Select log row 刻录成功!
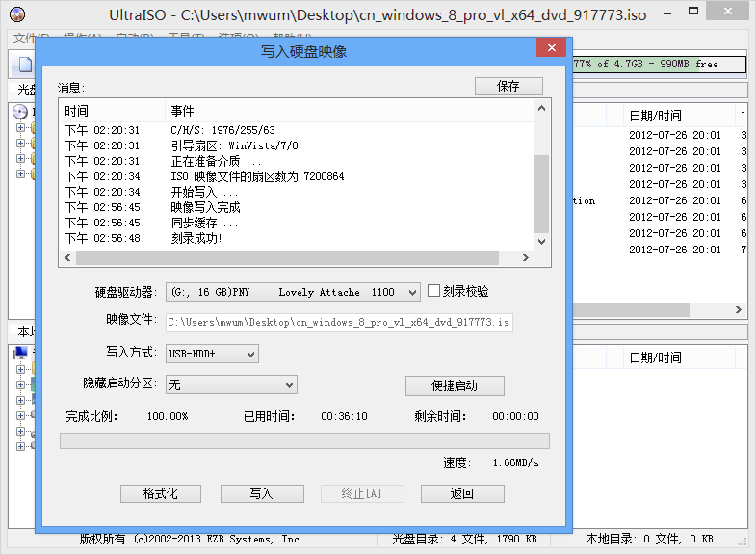The image size is (756, 555). pyautogui.click(x=297, y=238)
